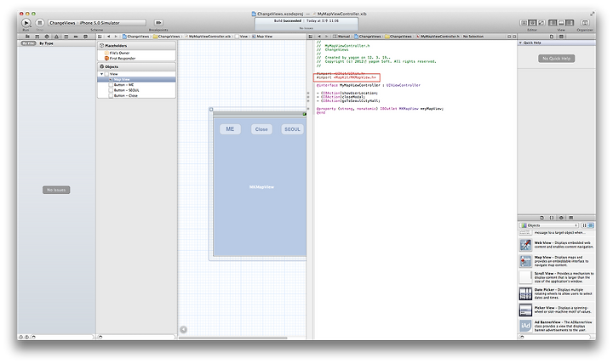
Task: Select First Responder placeholder
Action: pos(120,58)
